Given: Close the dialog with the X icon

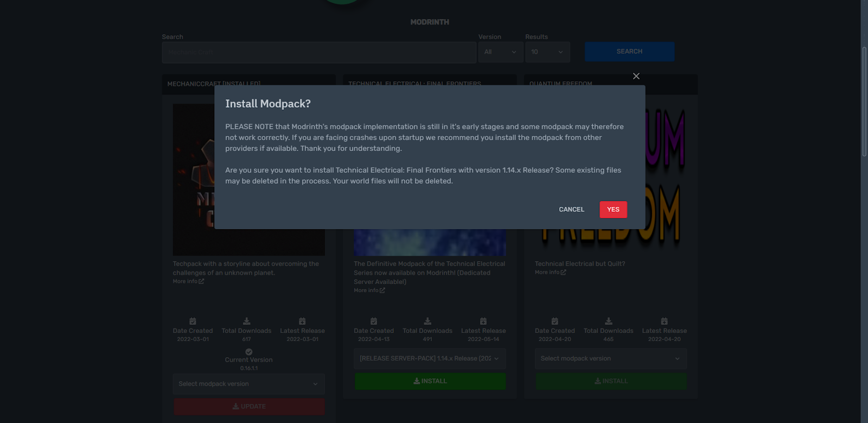Looking at the screenshot, I should (636, 76).
